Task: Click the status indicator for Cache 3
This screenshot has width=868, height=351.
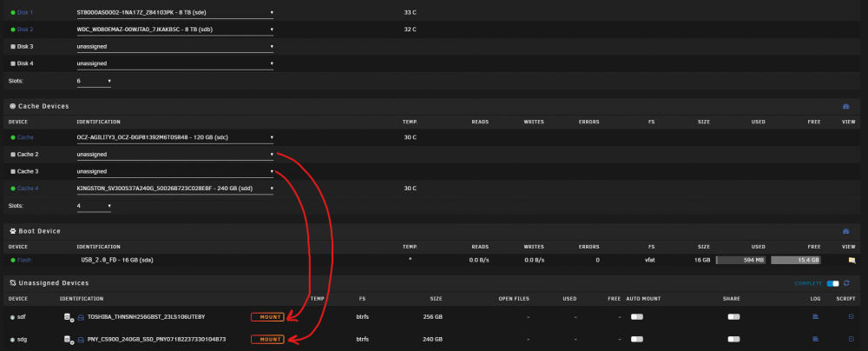Action: (13, 171)
